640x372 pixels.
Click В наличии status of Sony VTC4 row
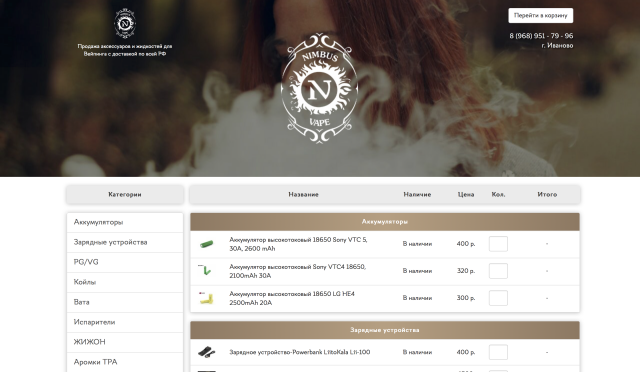[x=417, y=271]
